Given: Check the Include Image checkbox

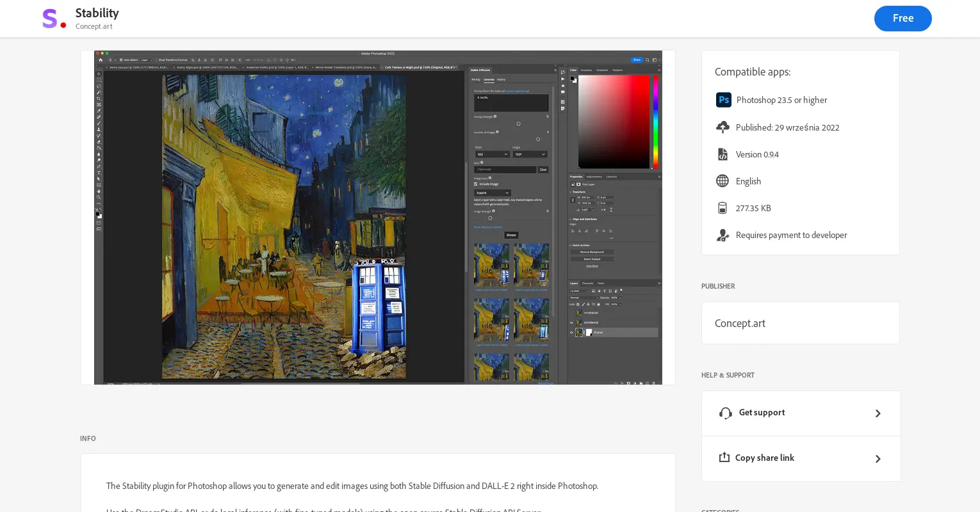Looking at the screenshot, I should 475,184.
